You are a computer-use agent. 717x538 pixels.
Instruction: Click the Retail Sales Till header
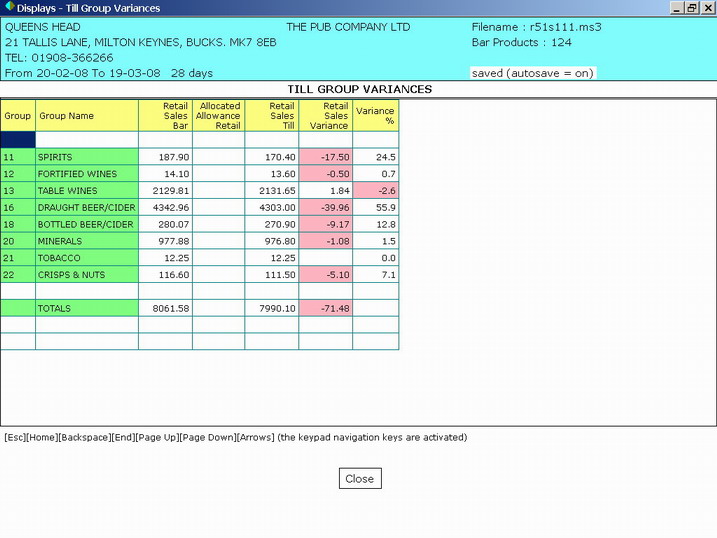tap(271, 116)
